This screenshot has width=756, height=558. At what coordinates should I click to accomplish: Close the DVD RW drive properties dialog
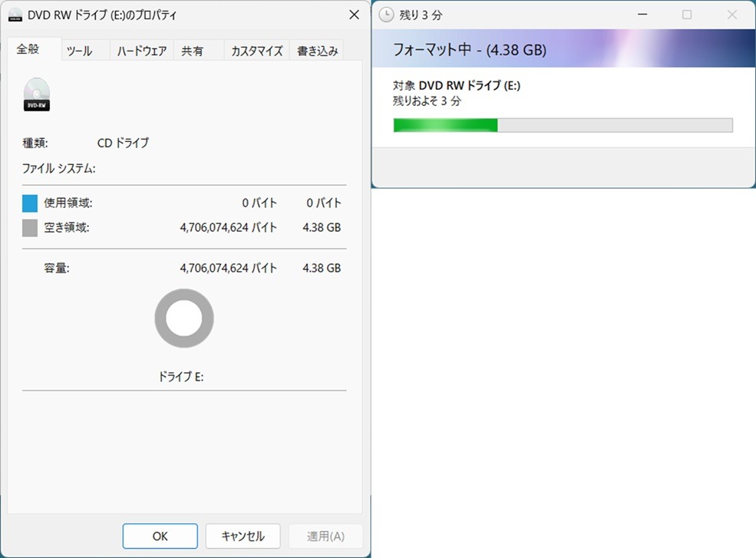pos(354,15)
